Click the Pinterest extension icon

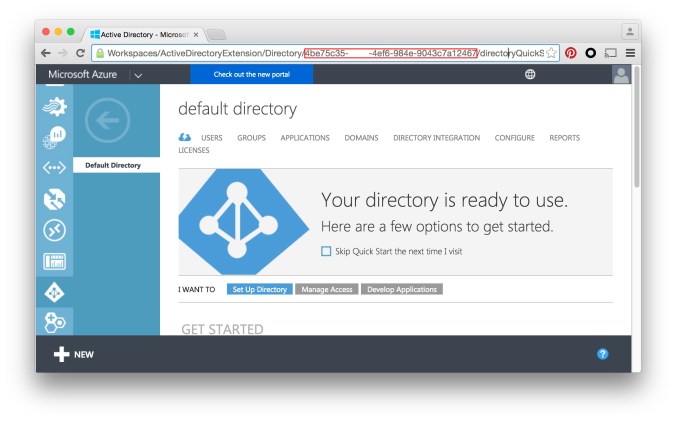pyautogui.click(x=570, y=53)
